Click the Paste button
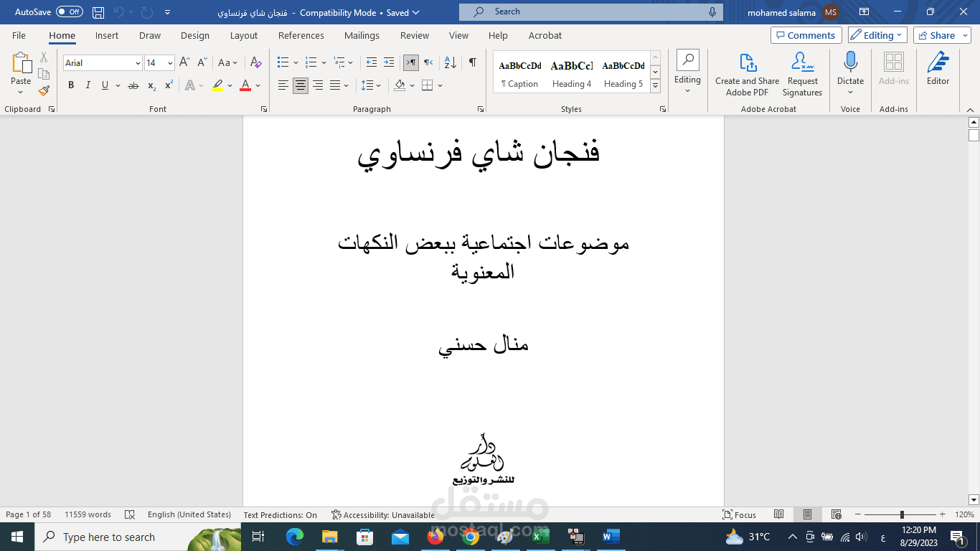The width and height of the screenshot is (980, 551). coord(21,73)
